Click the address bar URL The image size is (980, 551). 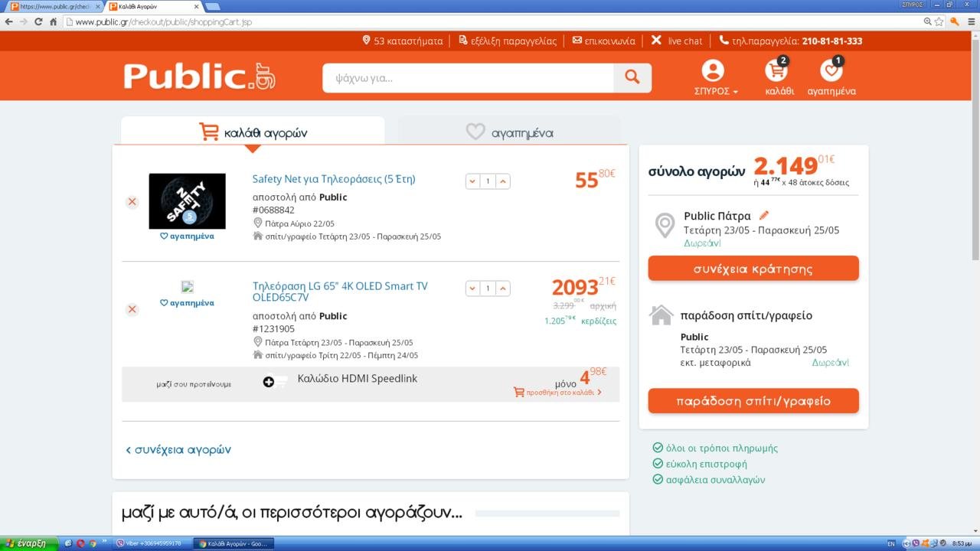164,21
